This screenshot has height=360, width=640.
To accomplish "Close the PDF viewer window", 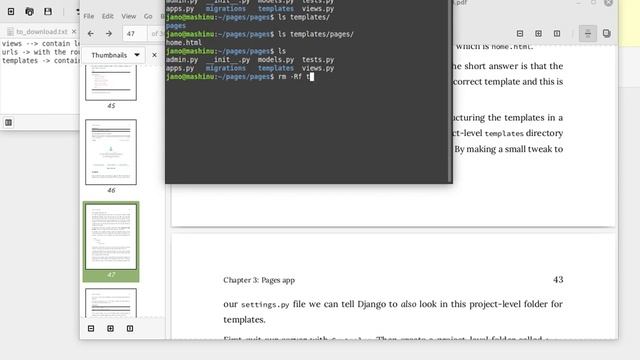I will tap(608, 3).
